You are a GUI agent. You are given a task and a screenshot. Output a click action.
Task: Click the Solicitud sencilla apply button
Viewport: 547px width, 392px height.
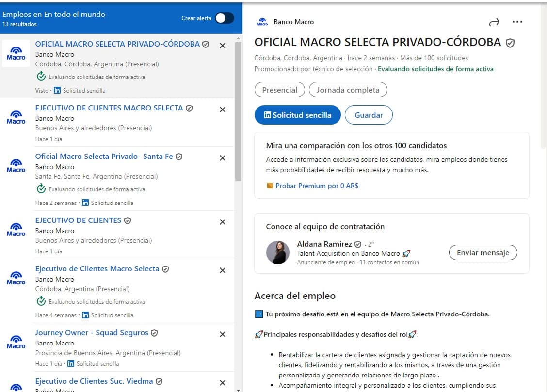(297, 115)
